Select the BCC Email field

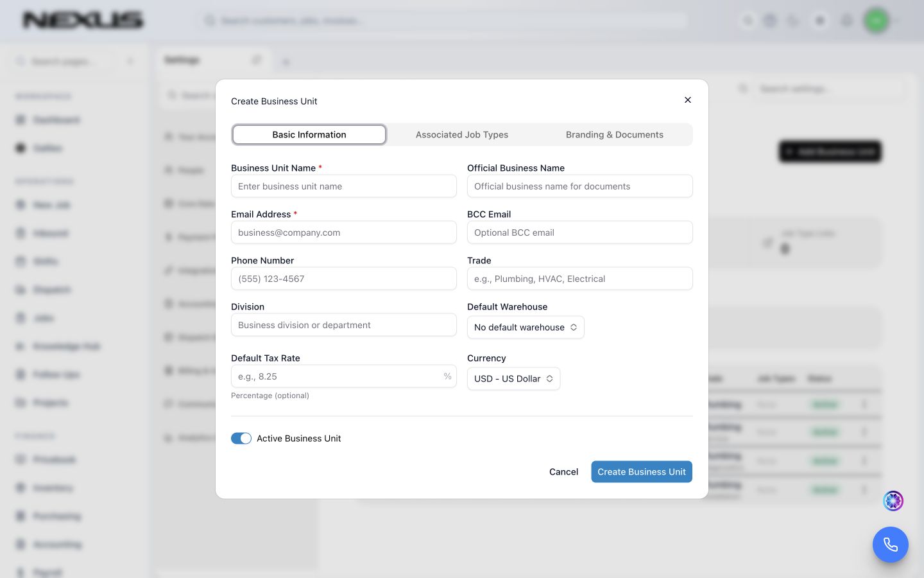pos(580,232)
